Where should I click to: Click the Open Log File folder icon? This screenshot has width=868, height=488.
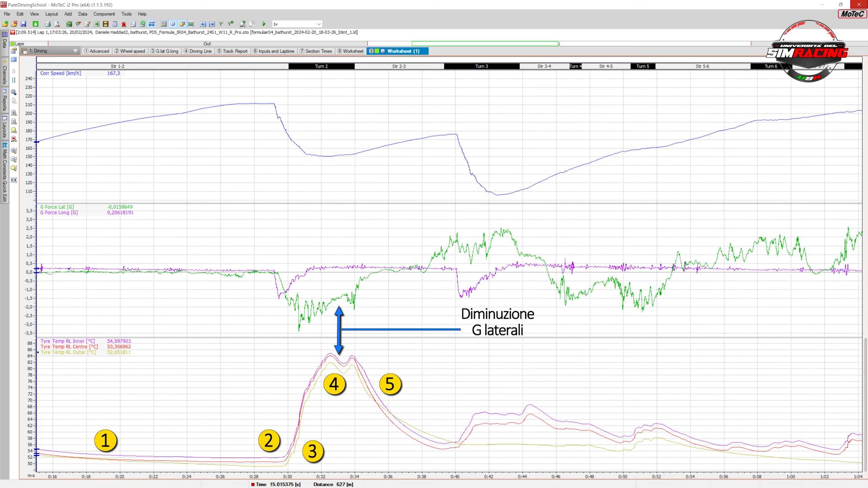click(x=5, y=24)
